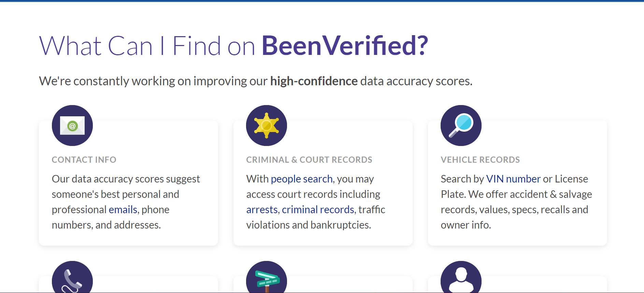Select the "Criminal & Court Records" heading
The width and height of the screenshot is (644, 293).
pos(309,160)
